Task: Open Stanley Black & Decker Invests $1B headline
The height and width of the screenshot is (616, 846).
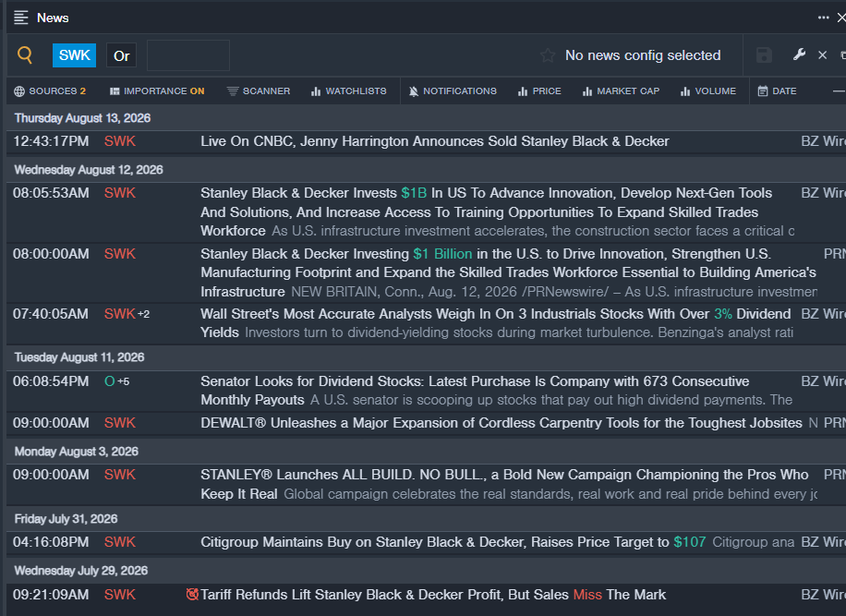Action: tap(486, 211)
